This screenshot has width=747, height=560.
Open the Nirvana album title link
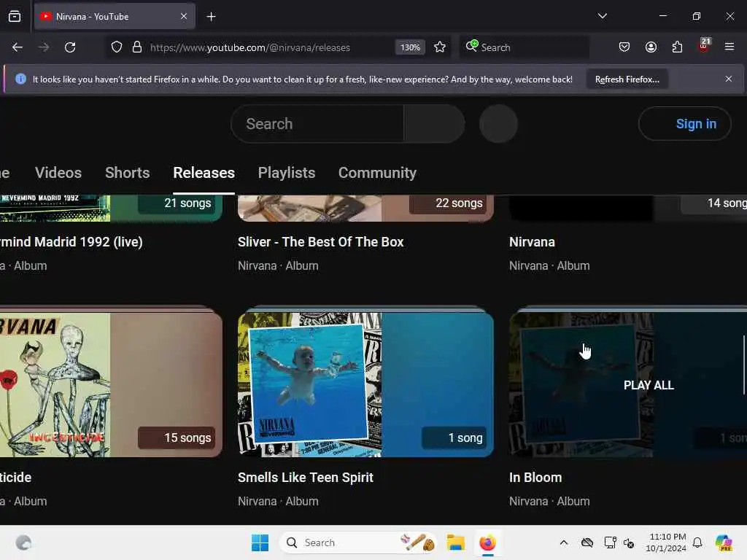pos(532,242)
